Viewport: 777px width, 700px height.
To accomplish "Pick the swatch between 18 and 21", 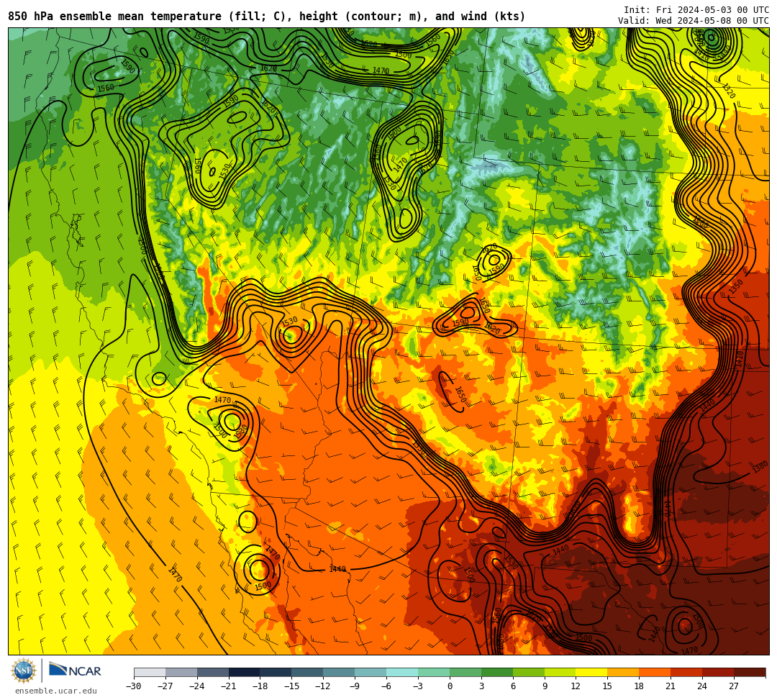I will point(655,673).
